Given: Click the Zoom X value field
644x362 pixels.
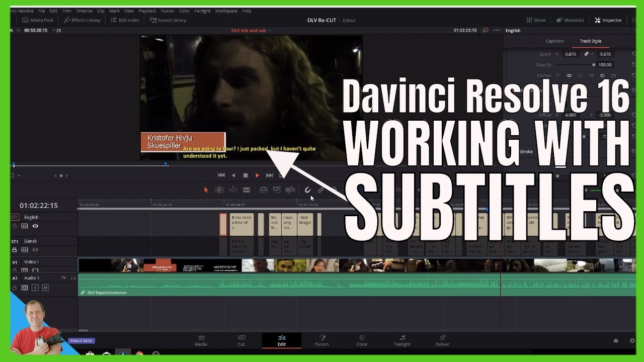Looking at the screenshot, I should [571, 54].
